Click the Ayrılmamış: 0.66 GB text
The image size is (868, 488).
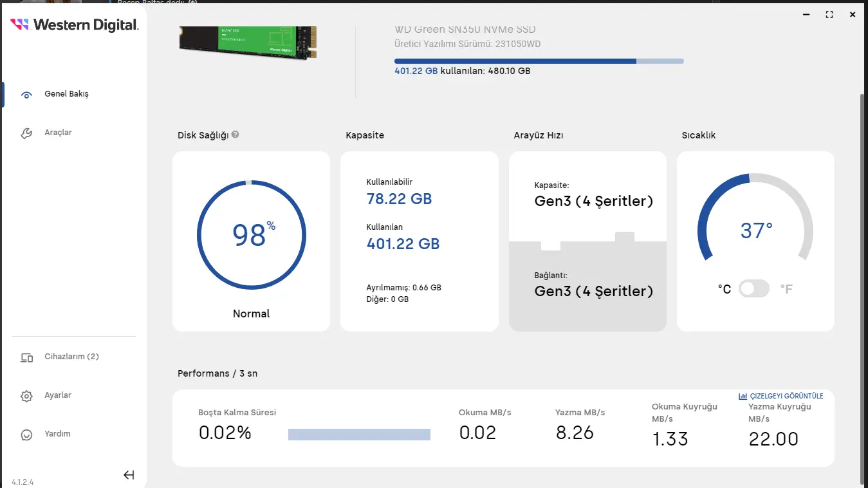[x=403, y=288]
